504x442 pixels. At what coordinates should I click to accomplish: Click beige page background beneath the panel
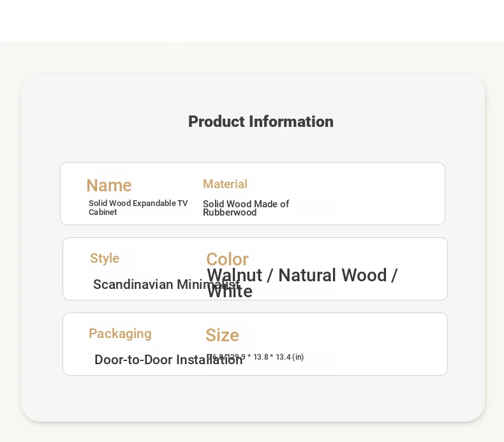click(252, 432)
